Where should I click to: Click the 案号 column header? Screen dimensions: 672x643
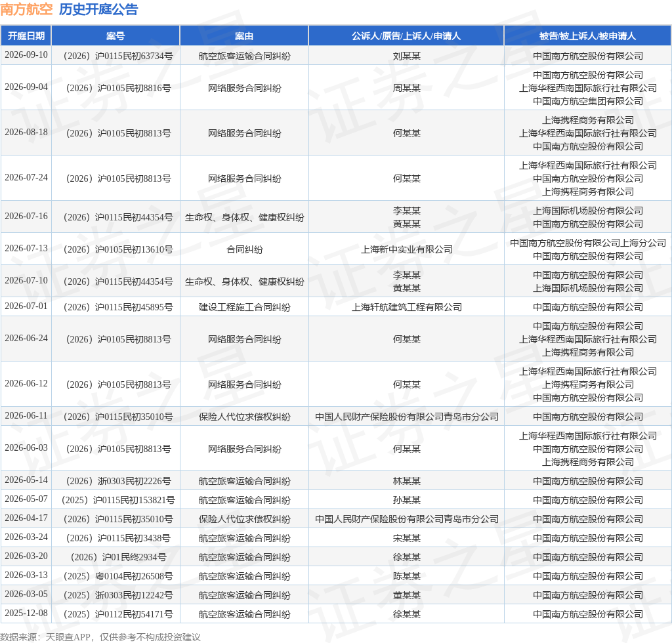click(115, 36)
